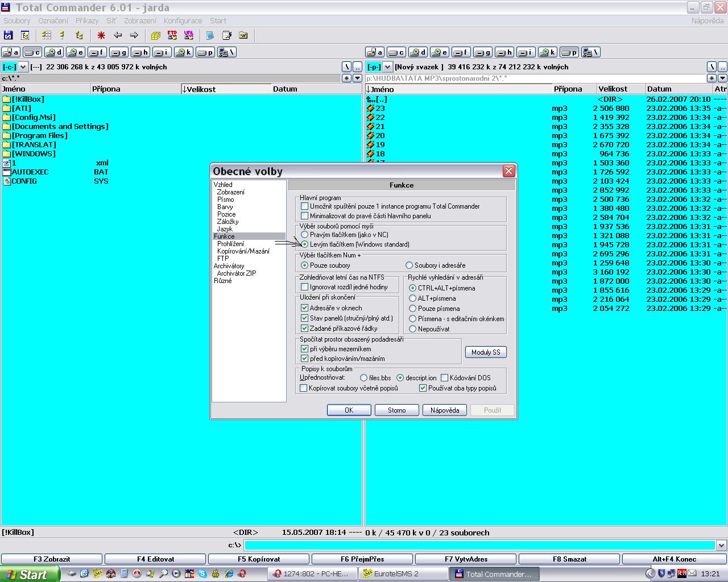Enable single instance of Total Commander checkbox
Viewport: 728px width, 582px height.
pos(304,206)
